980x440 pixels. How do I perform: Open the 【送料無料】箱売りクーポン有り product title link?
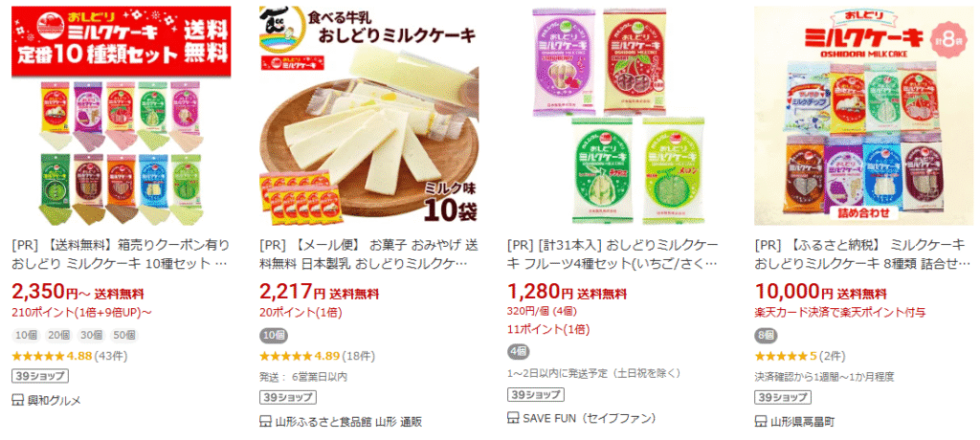[121, 253]
